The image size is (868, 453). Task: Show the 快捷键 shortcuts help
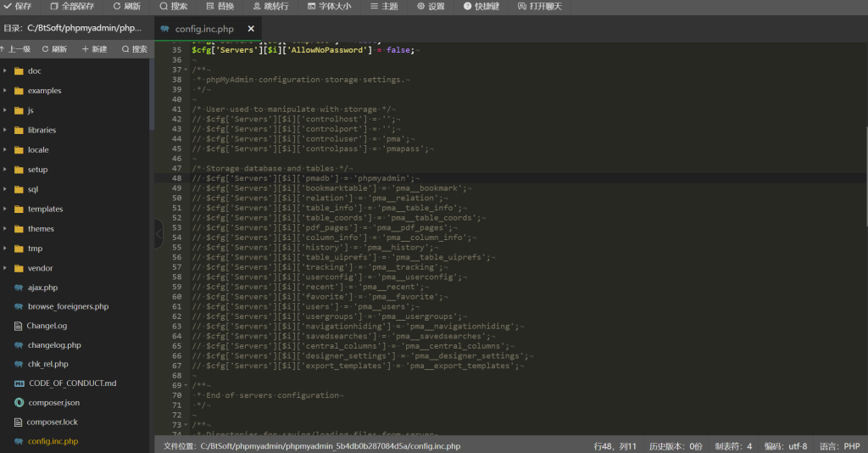pos(481,6)
